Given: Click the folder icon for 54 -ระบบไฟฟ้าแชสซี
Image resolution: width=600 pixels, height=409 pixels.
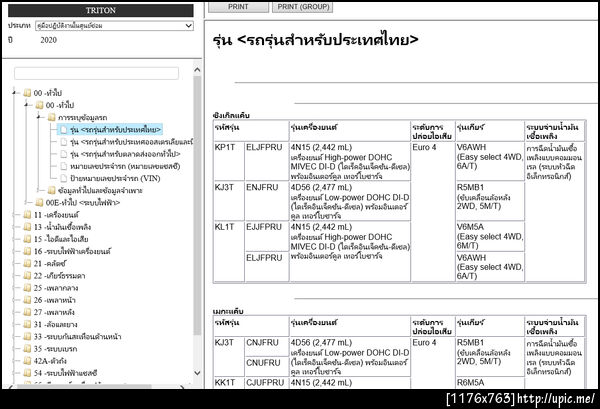Looking at the screenshot, I should coord(27,373).
